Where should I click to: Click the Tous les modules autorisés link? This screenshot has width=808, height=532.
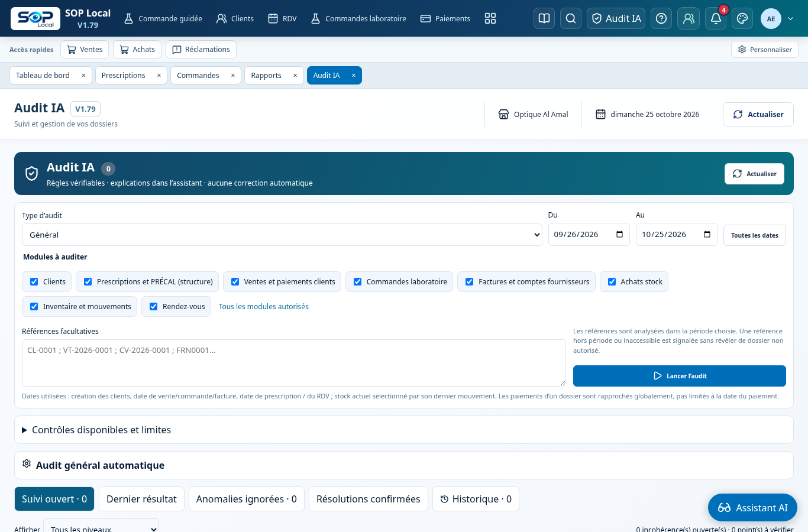click(x=264, y=307)
